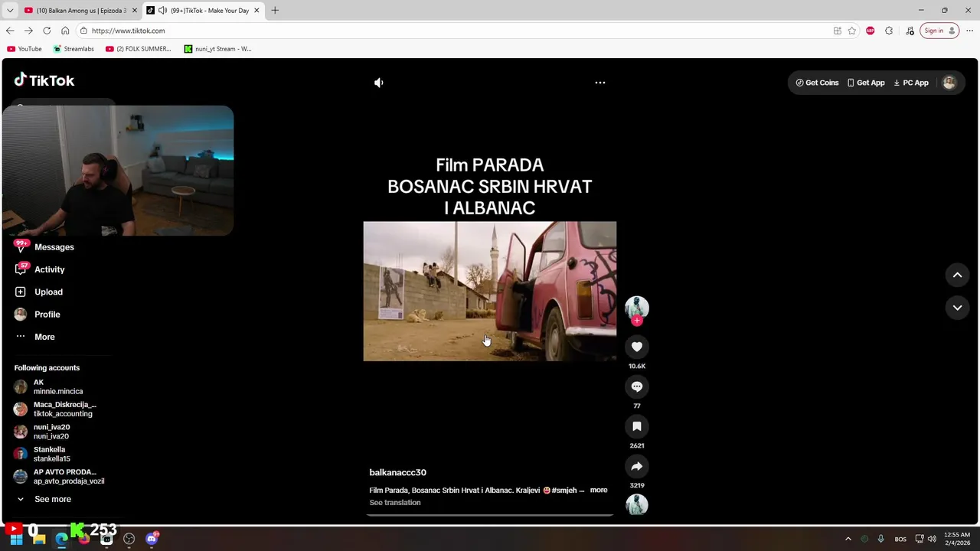980x551 pixels.
Task: Click the #smjeh hashtag
Action: click(x=564, y=490)
